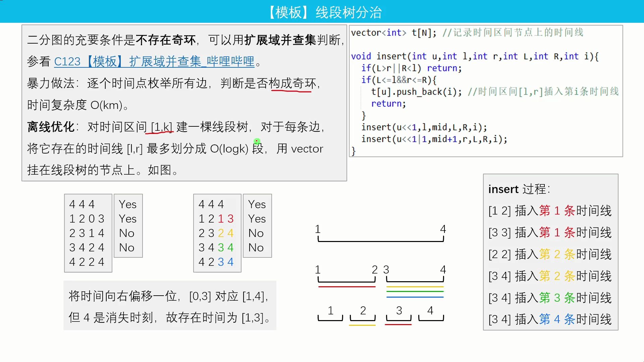Screen dimensions: 644x362
Task: Toggle the Yes result for row 4 4 4
Action: click(x=127, y=204)
